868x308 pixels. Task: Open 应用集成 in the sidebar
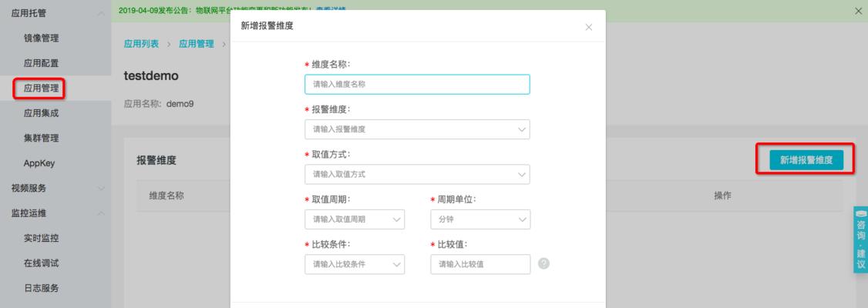pyautogui.click(x=41, y=113)
